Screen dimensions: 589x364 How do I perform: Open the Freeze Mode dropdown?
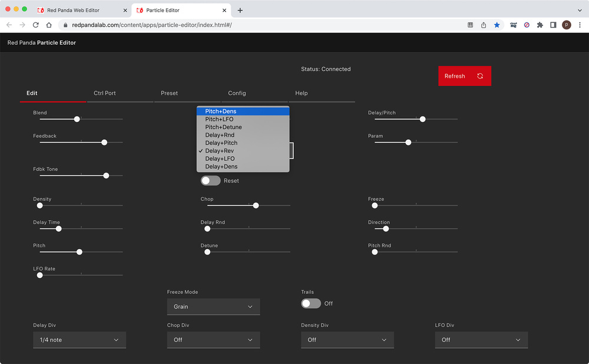pyautogui.click(x=213, y=306)
